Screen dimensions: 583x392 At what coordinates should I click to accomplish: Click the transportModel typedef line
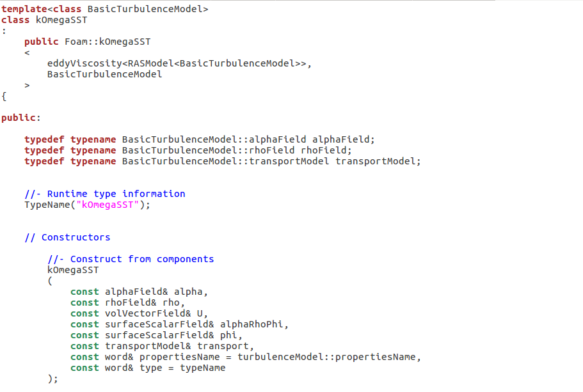[223, 161]
